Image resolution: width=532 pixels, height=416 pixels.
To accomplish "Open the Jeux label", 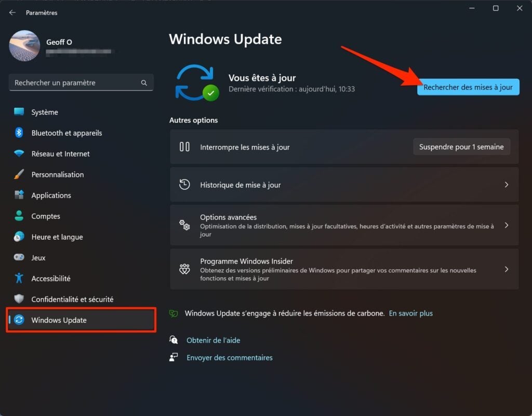I will click(38, 258).
